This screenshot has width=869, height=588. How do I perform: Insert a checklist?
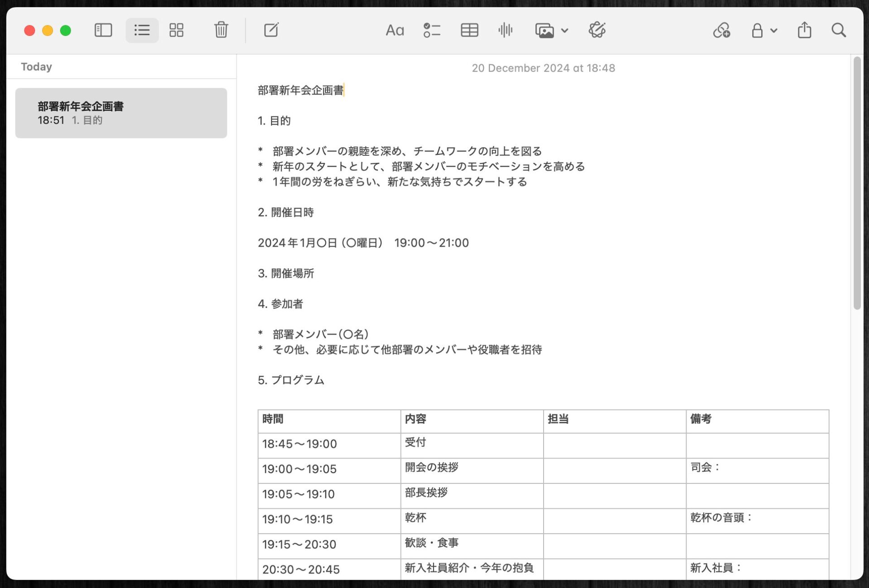point(431,30)
